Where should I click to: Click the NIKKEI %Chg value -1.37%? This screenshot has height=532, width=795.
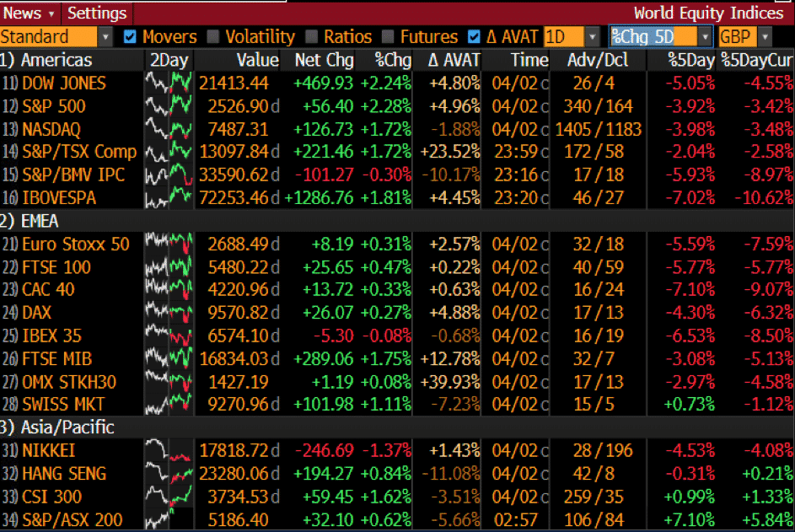coord(386,450)
